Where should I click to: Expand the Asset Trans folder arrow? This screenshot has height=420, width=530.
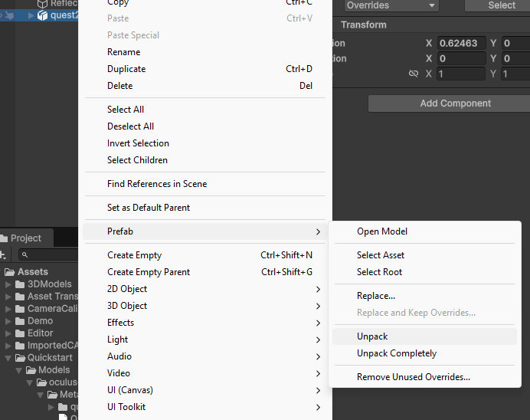8,297
